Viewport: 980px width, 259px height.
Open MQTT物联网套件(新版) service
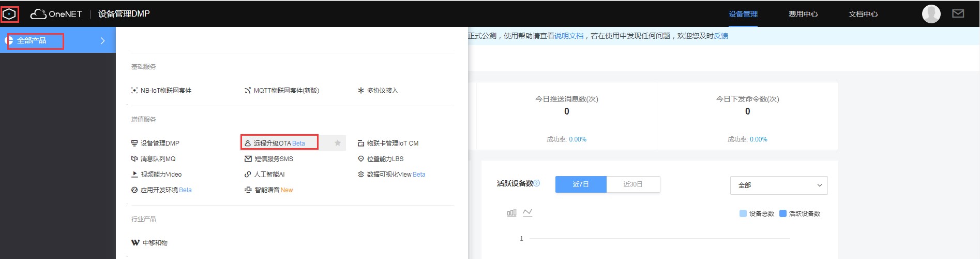pos(282,91)
